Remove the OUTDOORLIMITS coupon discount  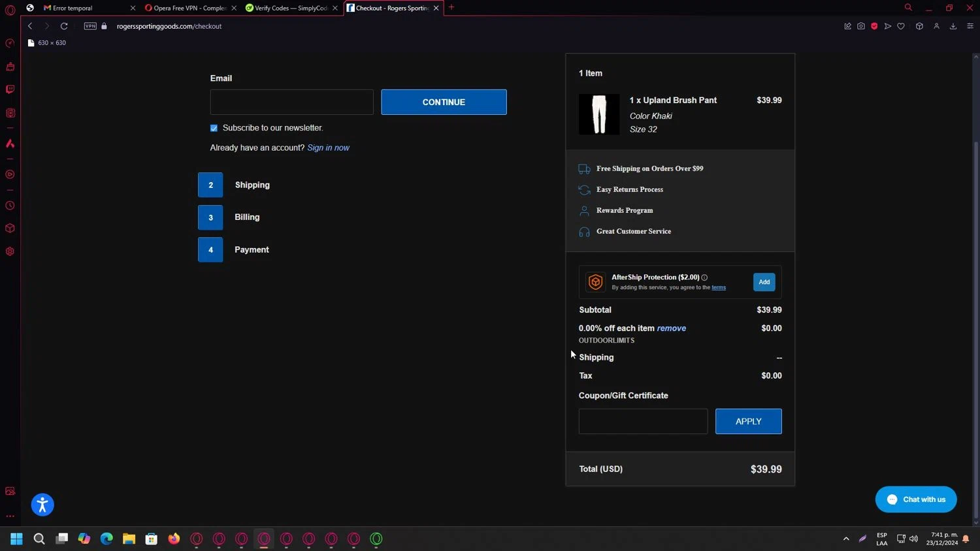pyautogui.click(x=671, y=328)
